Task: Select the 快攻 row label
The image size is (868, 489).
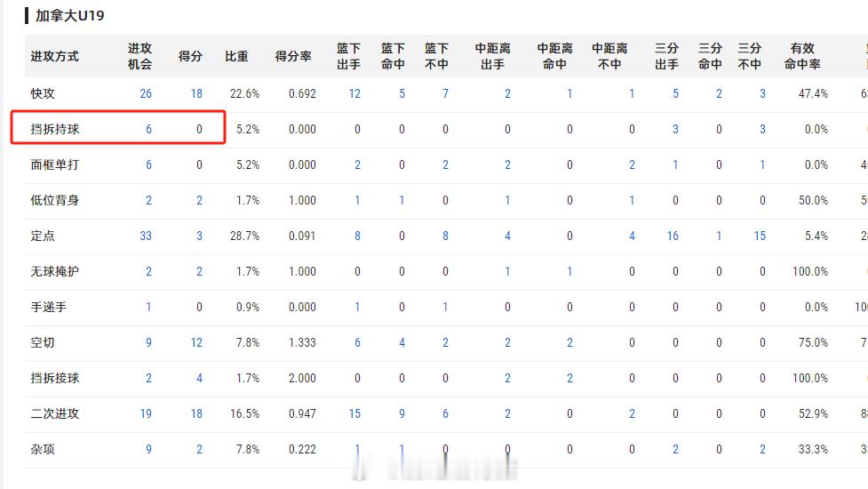Action: pos(43,93)
